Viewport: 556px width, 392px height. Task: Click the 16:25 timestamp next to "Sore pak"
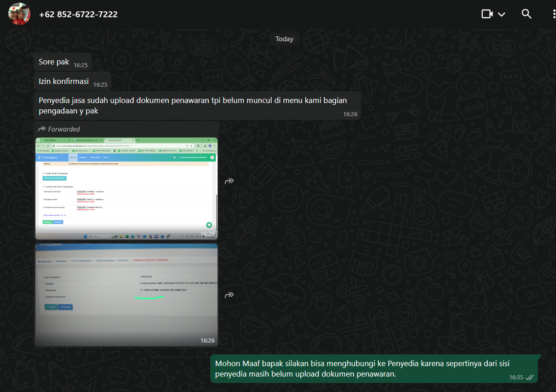click(80, 65)
